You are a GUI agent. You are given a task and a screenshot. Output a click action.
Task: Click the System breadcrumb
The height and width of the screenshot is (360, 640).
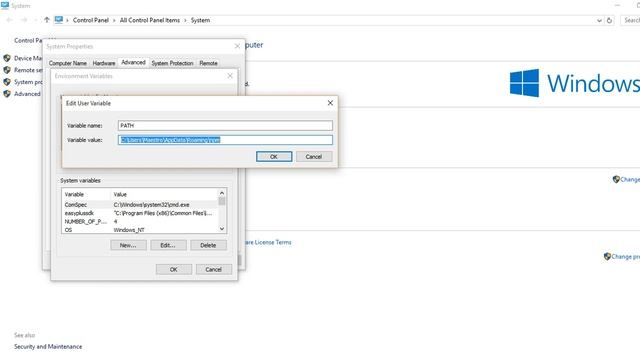coord(200,20)
